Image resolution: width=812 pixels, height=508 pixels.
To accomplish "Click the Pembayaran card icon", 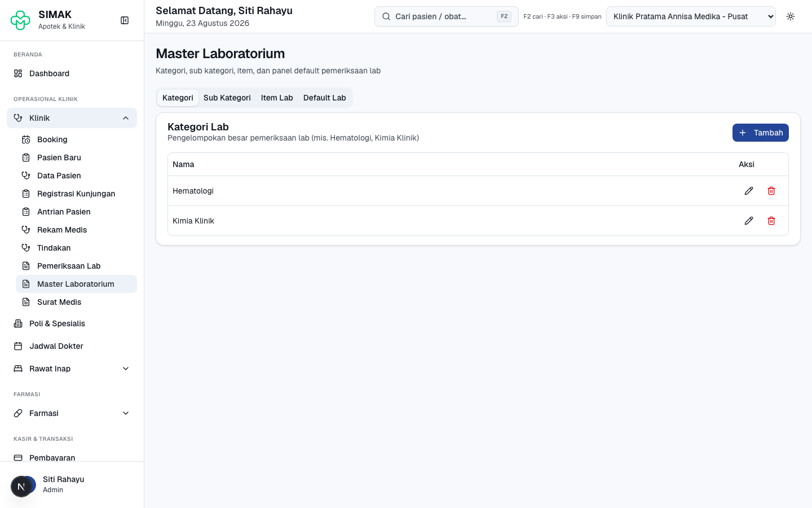I will (x=18, y=458).
